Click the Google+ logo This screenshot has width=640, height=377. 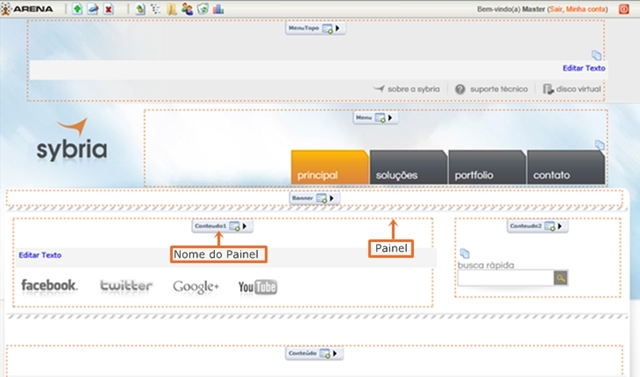coord(196,287)
